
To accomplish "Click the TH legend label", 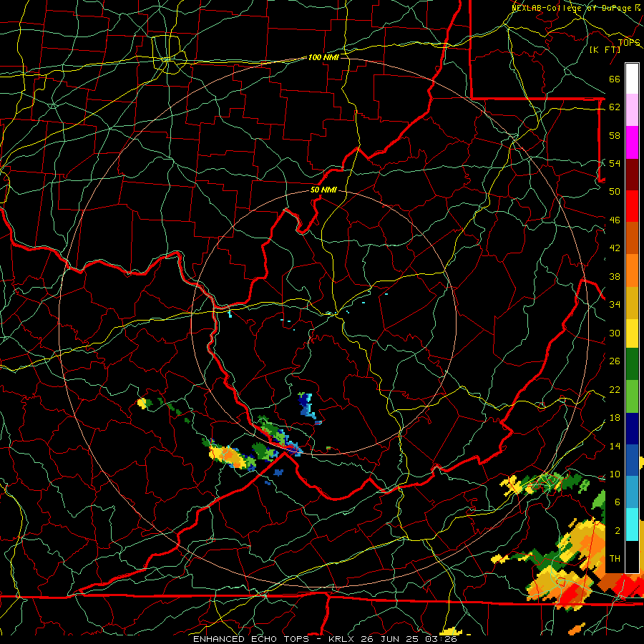I will pos(615,559).
